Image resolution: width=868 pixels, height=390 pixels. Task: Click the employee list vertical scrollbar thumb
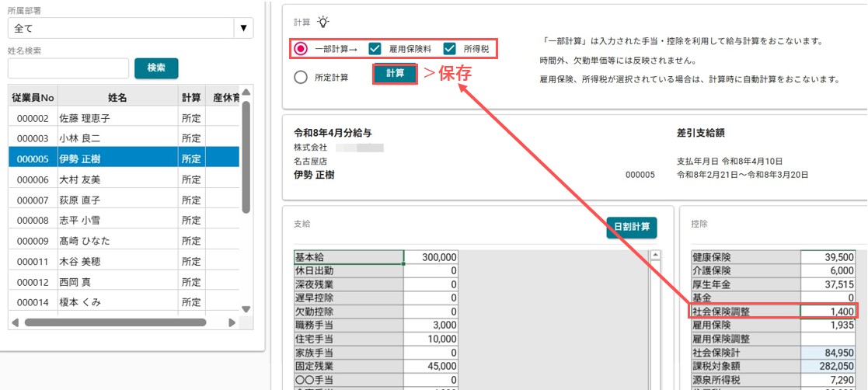pos(246,157)
